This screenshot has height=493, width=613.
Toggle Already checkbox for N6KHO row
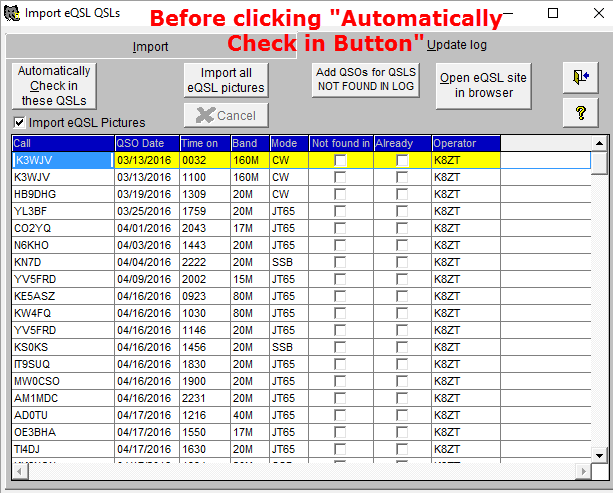point(402,245)
